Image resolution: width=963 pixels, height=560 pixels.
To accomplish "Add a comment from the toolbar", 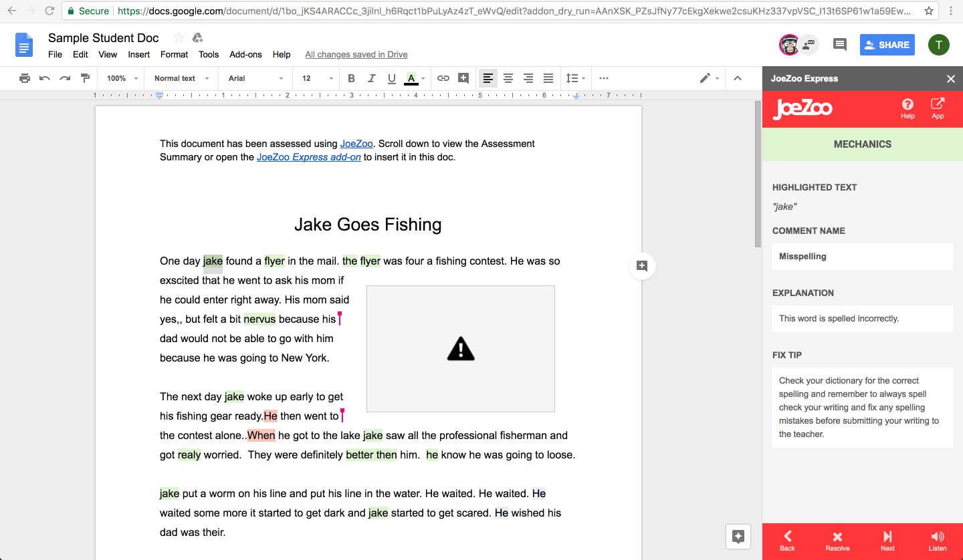I will [463, 78].
